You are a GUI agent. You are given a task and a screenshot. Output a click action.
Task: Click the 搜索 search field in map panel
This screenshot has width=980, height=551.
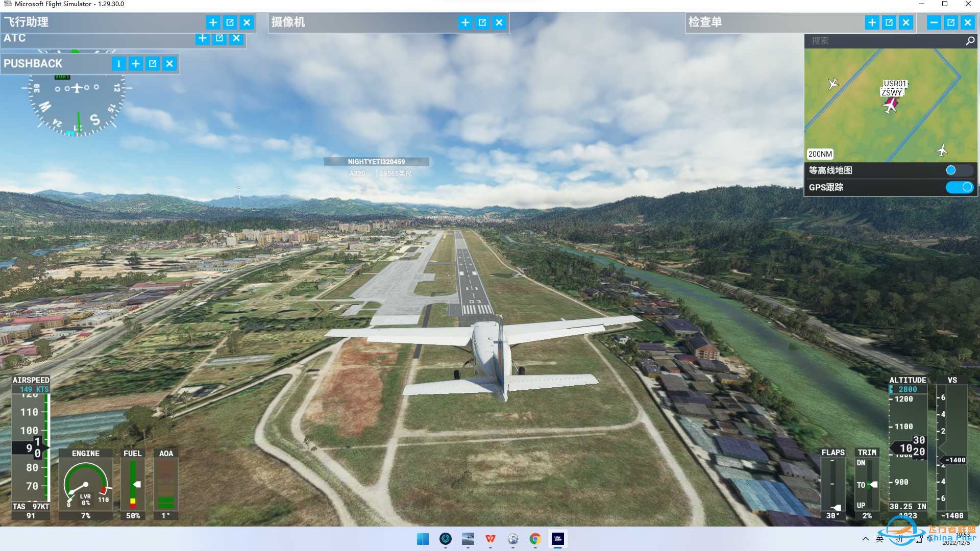(884, 41)
